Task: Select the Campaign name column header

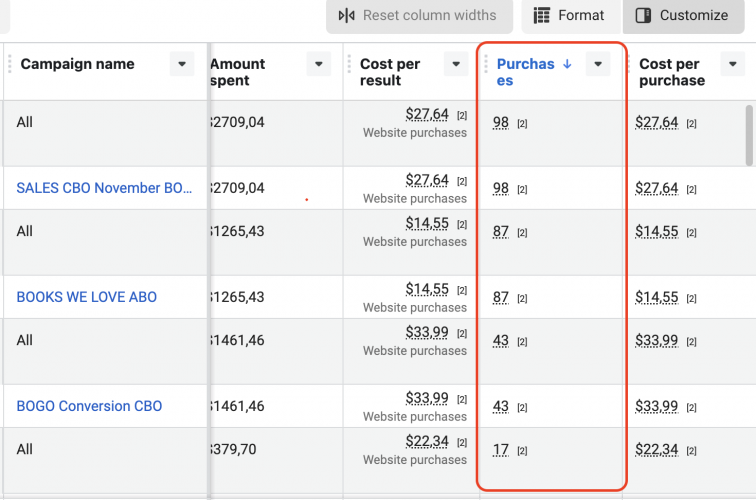Action: coord(77,64)
